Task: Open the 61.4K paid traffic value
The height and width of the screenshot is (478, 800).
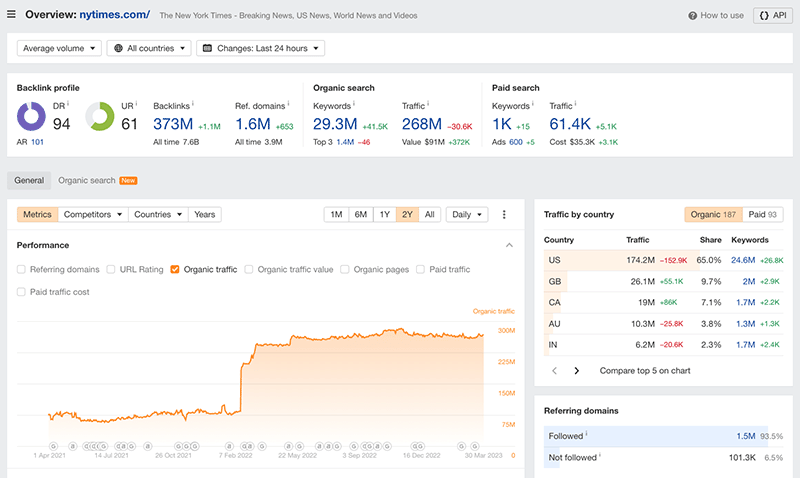Action: (570, 124)
